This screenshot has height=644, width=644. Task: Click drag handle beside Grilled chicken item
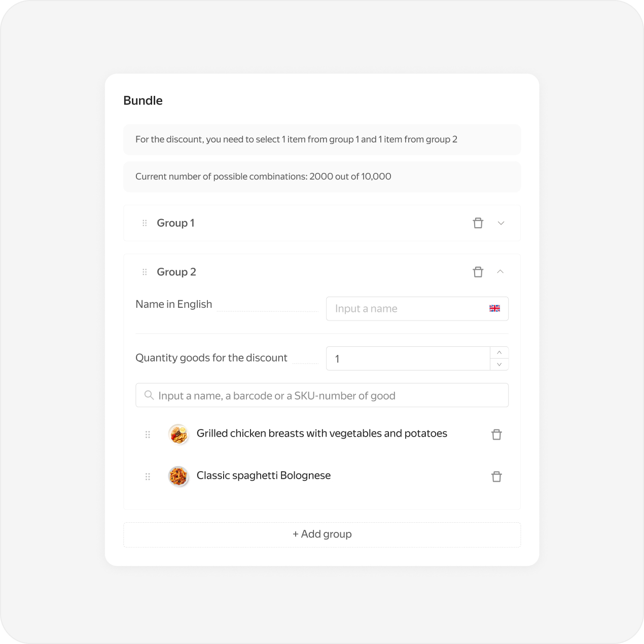click(148, 435)
